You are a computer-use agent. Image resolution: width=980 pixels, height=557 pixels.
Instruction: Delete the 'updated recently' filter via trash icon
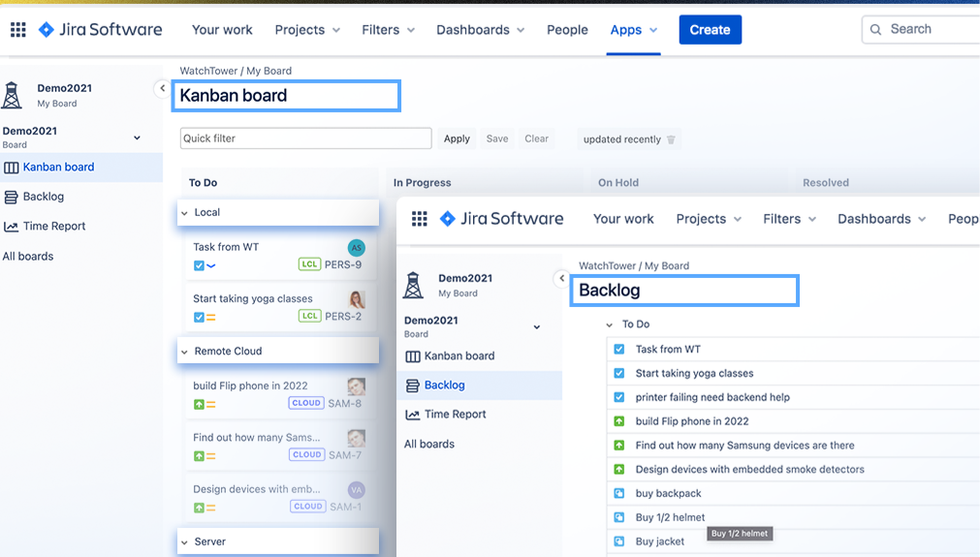(671, 139)
